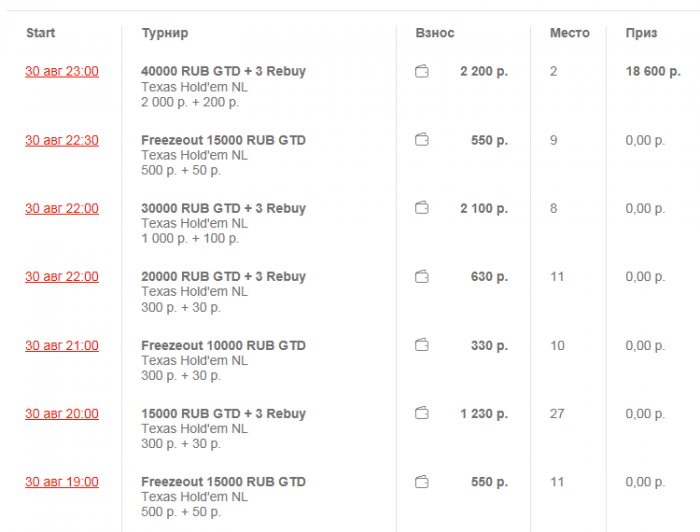Click wallet icon for 15000 RUB GTD + 3 Rebuy

[422, 413]
